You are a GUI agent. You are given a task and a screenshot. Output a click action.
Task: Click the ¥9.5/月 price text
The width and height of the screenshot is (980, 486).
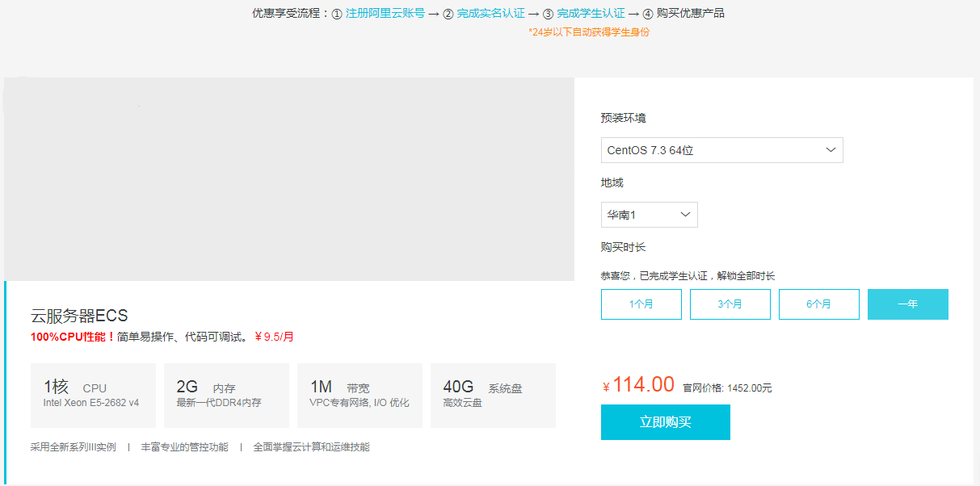pos(274,337)
